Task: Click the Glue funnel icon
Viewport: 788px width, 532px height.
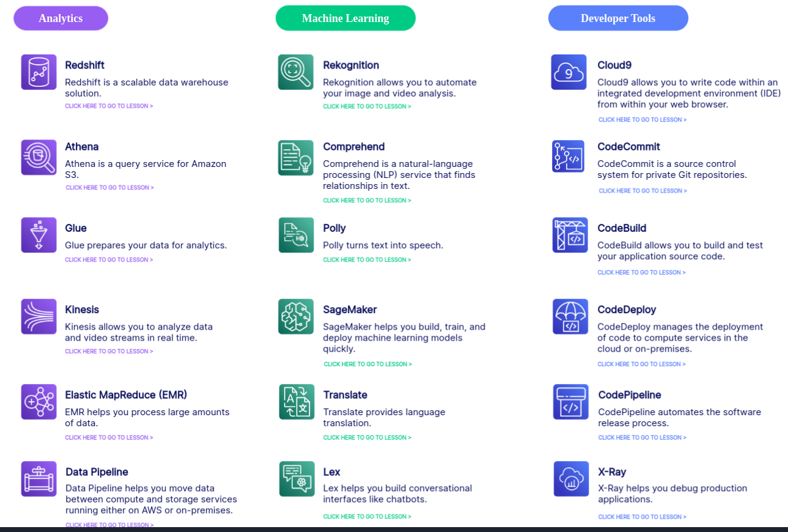Action: tap(39, 235)
